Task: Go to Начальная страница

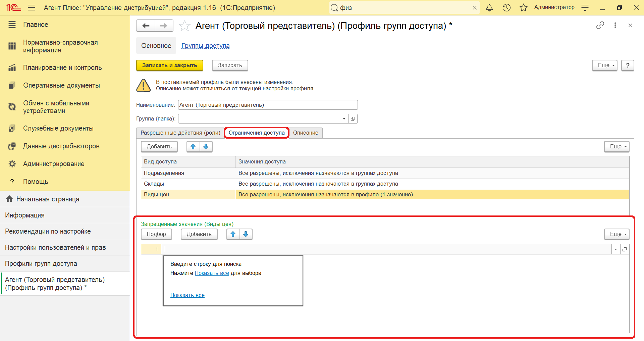Action: [65, 199]
